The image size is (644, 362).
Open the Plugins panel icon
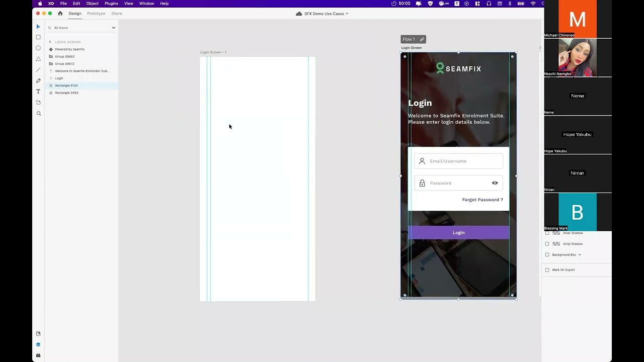[x=38, y=355]
